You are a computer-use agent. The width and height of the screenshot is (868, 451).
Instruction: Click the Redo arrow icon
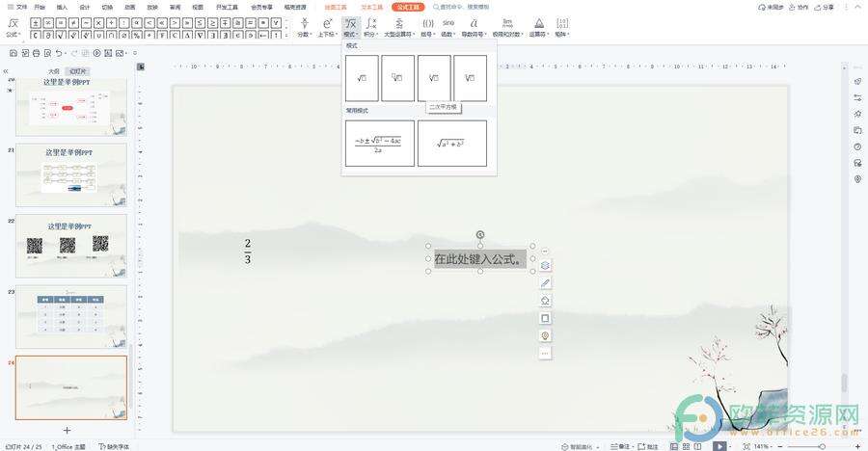tap(73, 53)
